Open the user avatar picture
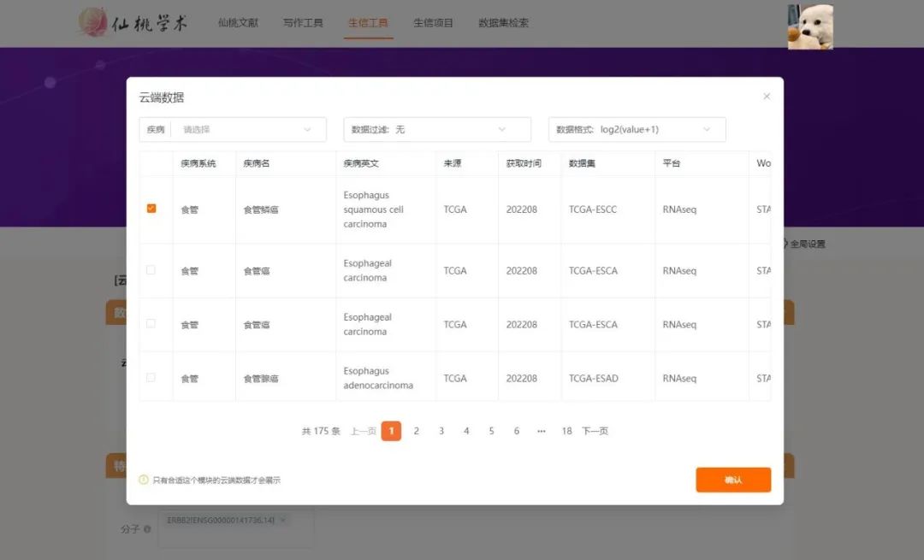 click(x=810, y=27)
